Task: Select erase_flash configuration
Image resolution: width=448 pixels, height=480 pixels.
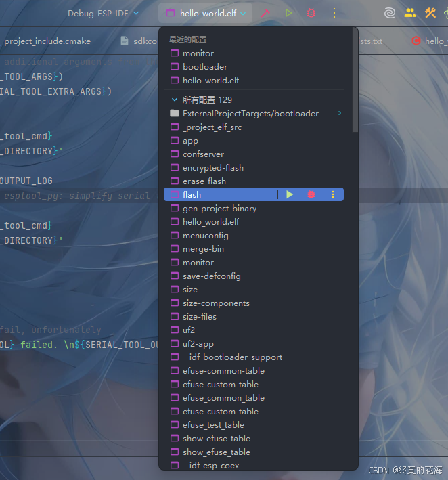Action: (x=254, y=181)
